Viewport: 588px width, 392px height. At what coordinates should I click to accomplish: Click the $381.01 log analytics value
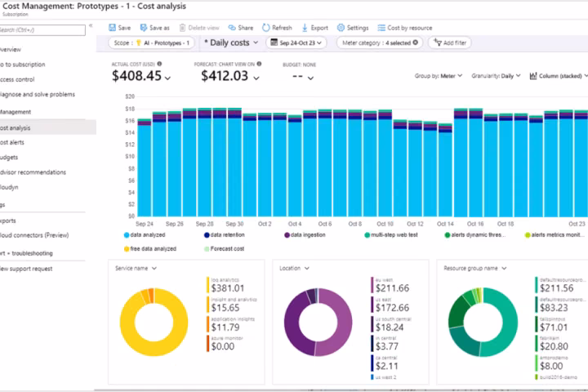click(228, 288)
